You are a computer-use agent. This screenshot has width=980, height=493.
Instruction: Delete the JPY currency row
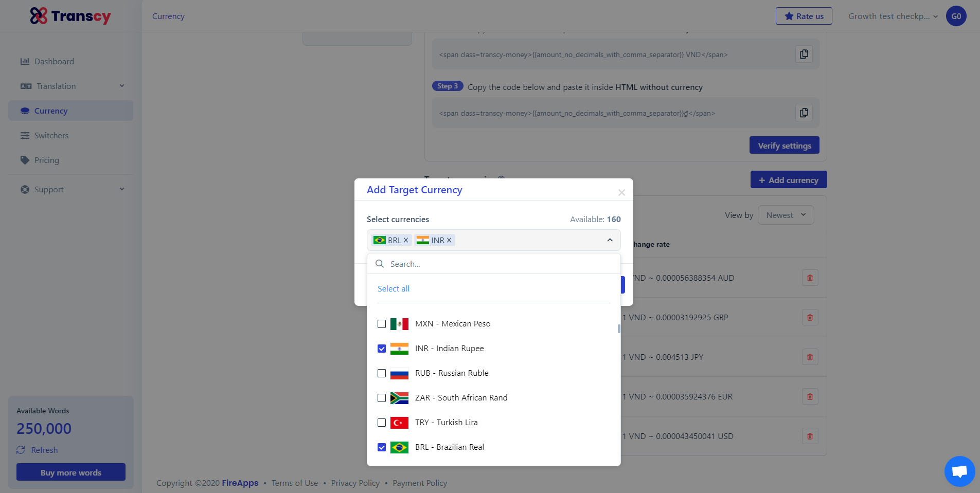[810, 357]
